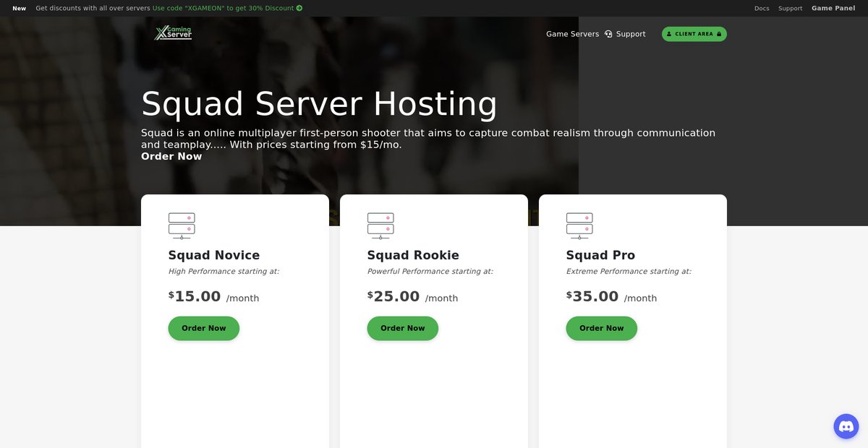Order the Squad Rookie plan
This screenshot has height=448, width=868.
click(403, 328)
